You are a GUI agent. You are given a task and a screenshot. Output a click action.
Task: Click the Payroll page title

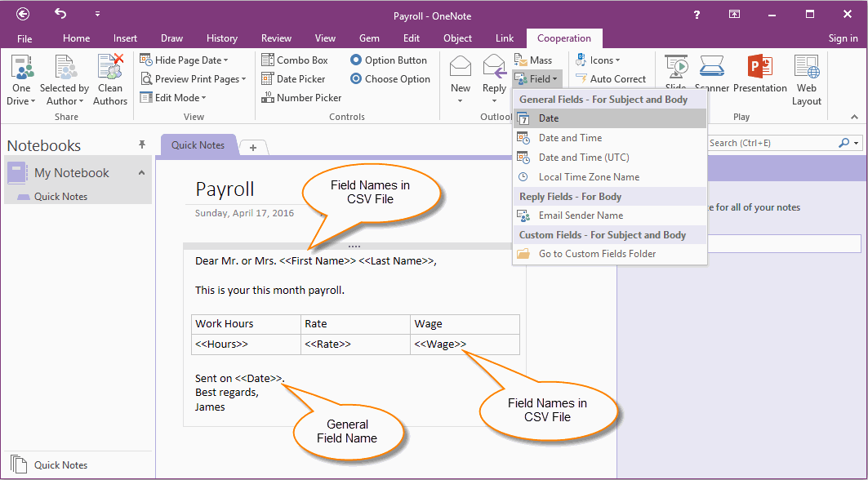click(225, 189)
